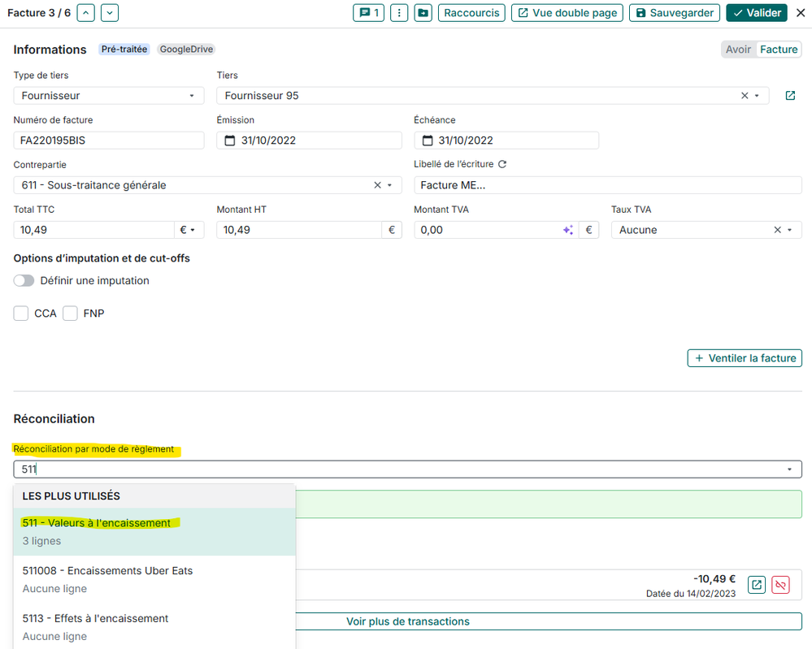Open the Total TTC currency selector
Viewport: 812px width, 649px height.
[187, 230]
